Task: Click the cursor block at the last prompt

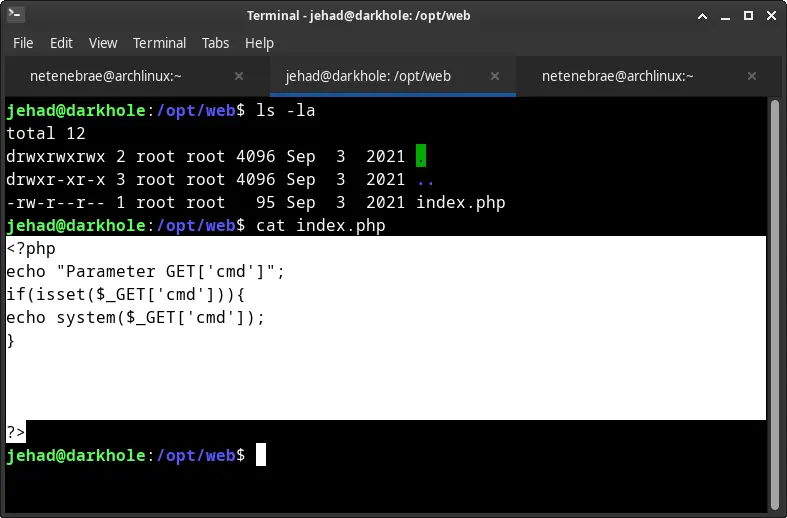Action: pyautogui.click(x=261, y=455)
